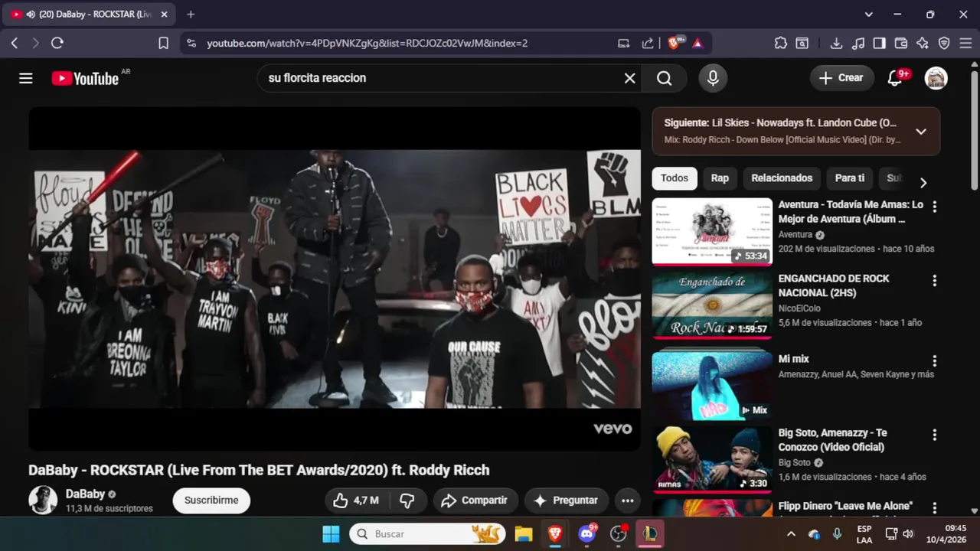
Task: Open the YouTube hamburger guide menu
Action: (x=26, y=78)
